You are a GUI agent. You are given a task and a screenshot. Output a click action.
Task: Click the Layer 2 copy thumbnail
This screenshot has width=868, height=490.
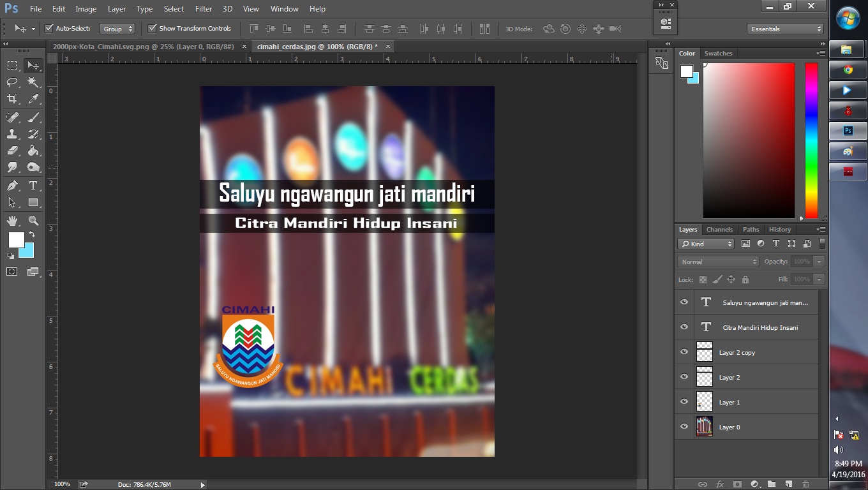point(704,352)
